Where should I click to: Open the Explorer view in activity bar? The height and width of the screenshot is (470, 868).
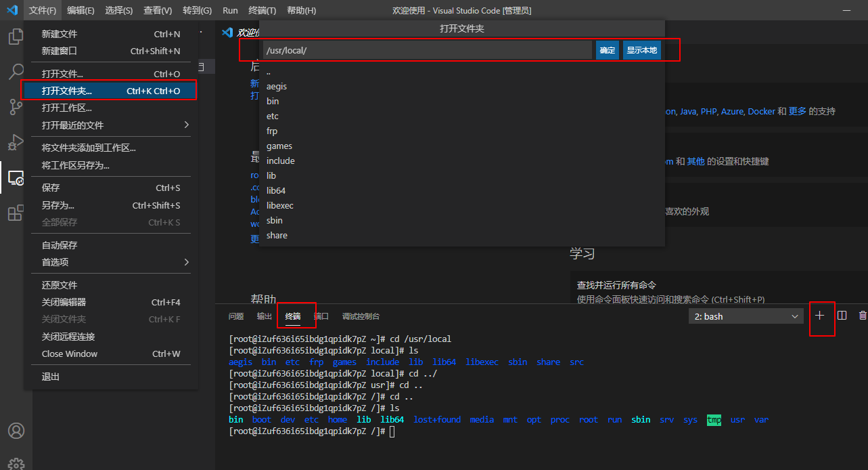click(16, 37)
